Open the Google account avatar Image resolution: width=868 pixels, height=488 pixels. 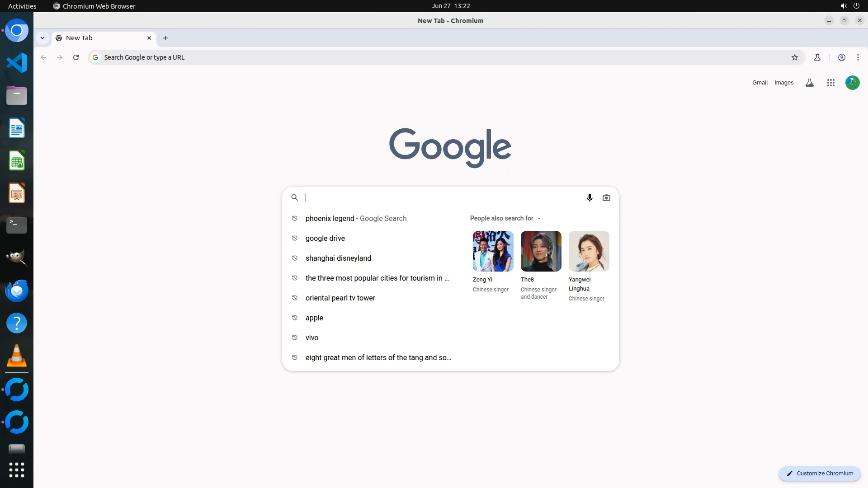852,83
